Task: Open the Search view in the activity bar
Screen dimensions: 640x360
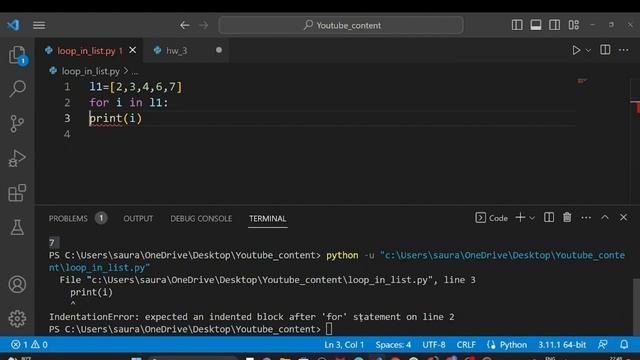Action: [17, 89]
